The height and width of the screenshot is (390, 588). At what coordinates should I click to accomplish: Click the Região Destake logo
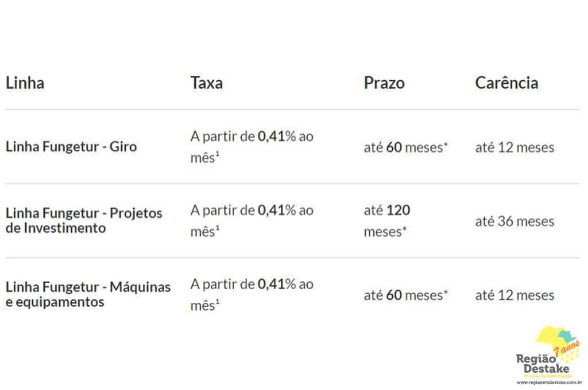tap(548, 355)
